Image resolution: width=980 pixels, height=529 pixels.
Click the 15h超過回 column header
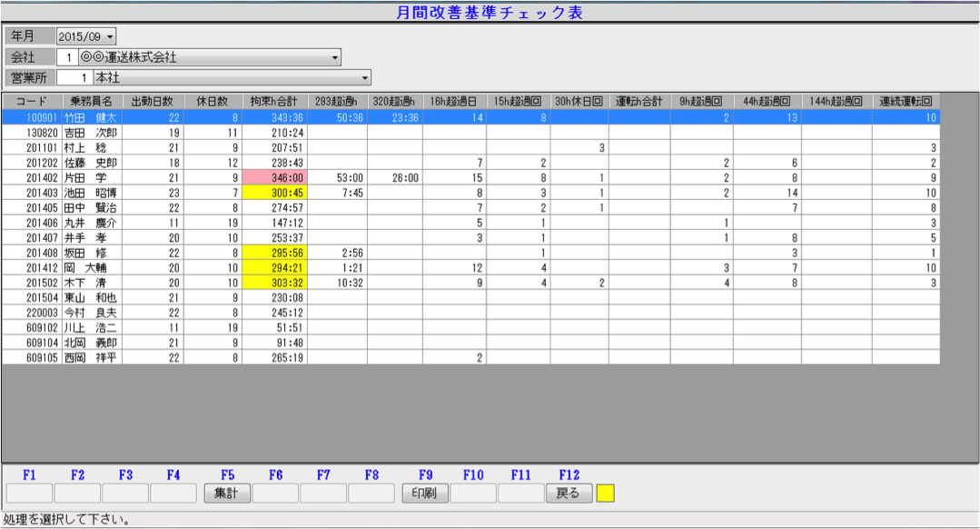(x=518, y=101)
